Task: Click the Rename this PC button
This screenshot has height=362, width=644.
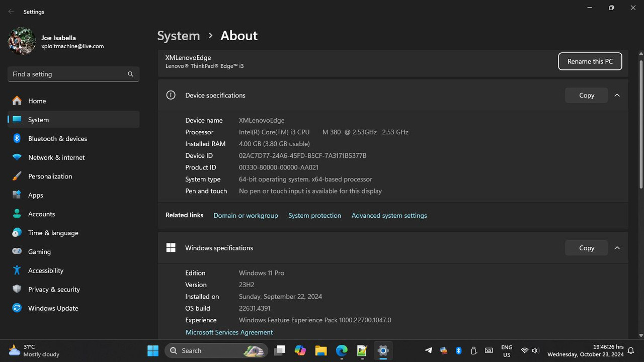Action: click(590, 61)
